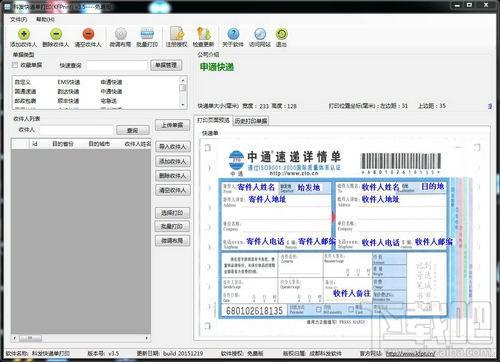The height and width of the screenshot is (362, 500).
Task: Open 关于软件 question mark icon
Action: click(233, 34)
